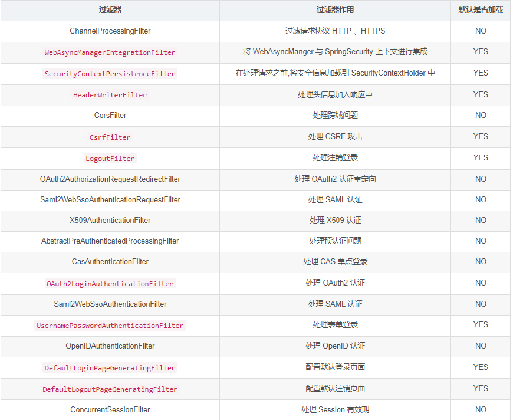Click YES in UsernamePasswordAuthenticationFilter row

pos(481,325)
